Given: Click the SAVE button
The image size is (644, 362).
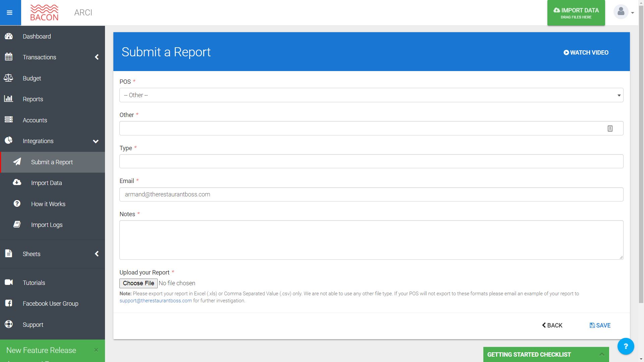Looking at the screenshot, I should (600, 325).
